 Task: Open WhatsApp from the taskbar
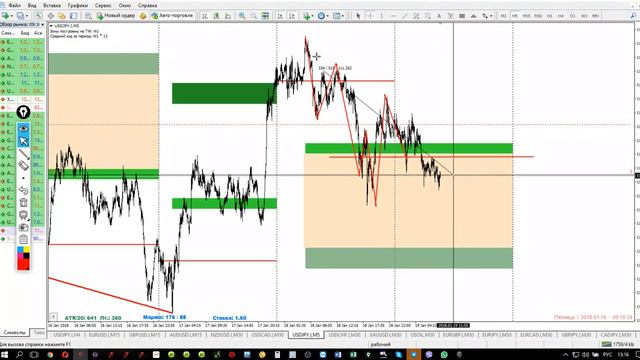click(444, 355)
